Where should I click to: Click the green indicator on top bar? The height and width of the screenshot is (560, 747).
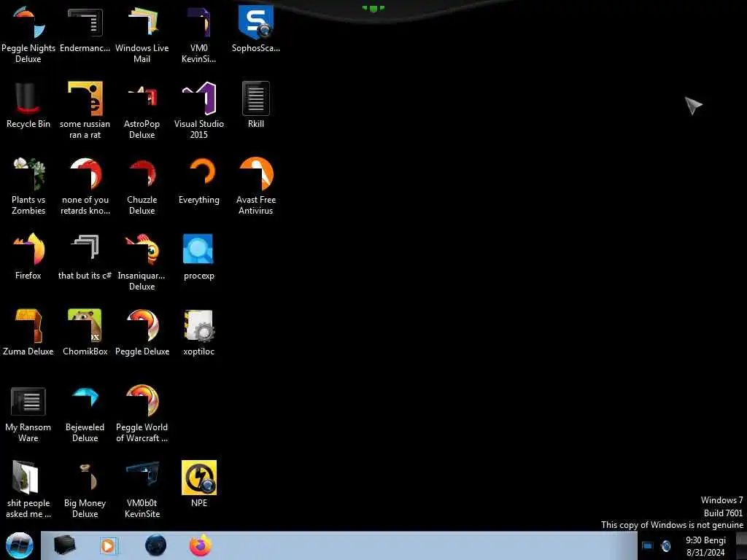373,8
